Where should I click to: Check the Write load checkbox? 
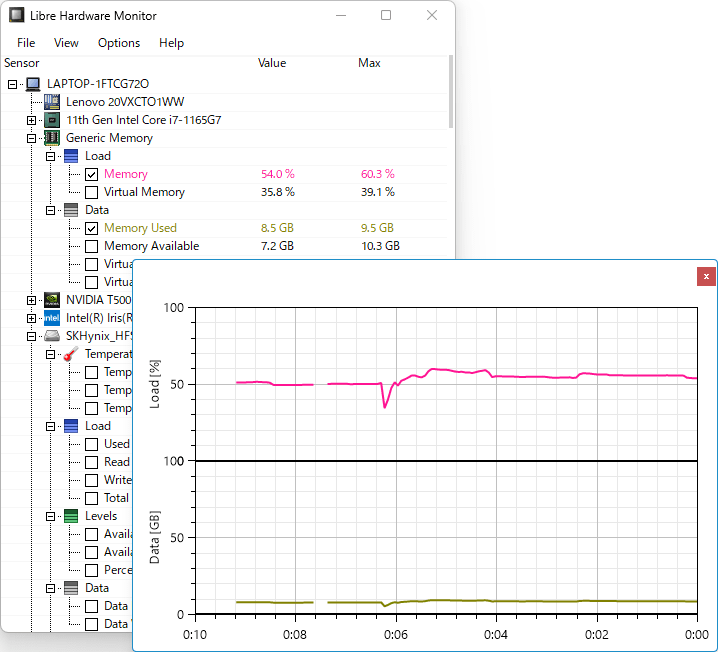92,480
